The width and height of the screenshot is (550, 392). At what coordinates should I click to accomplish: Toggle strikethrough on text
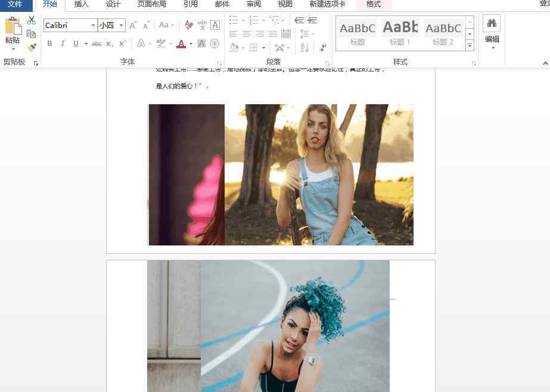click(x=97, y=44)
